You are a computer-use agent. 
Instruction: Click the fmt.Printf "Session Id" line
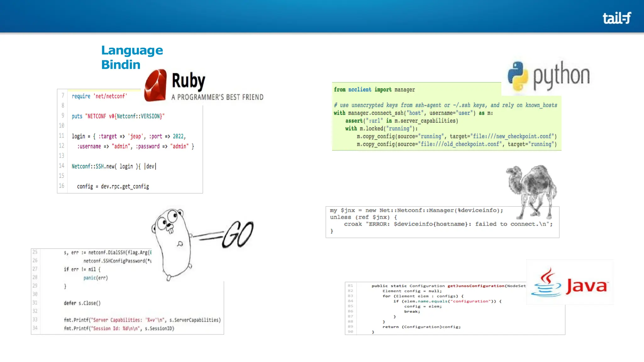pos(119,328)
